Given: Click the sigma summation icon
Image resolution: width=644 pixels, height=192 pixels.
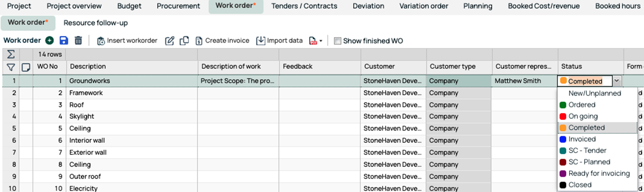Looking at the screenshot, I should 11,54.
